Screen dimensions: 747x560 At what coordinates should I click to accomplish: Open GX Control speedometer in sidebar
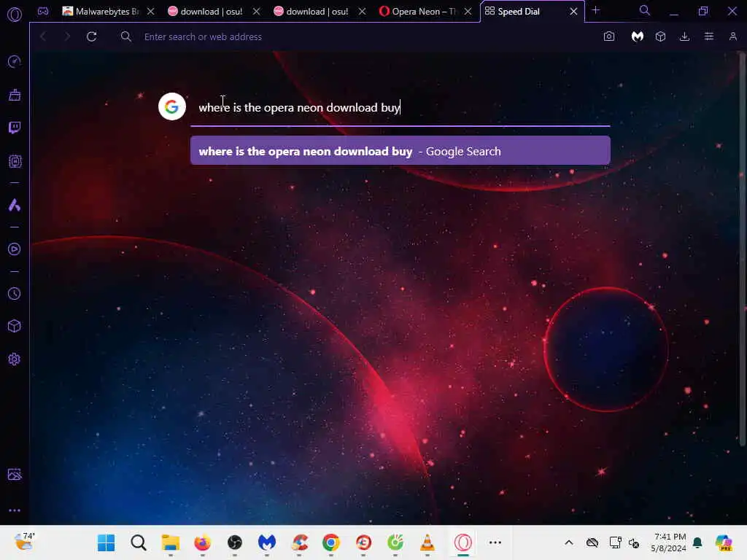pos(15,61)
